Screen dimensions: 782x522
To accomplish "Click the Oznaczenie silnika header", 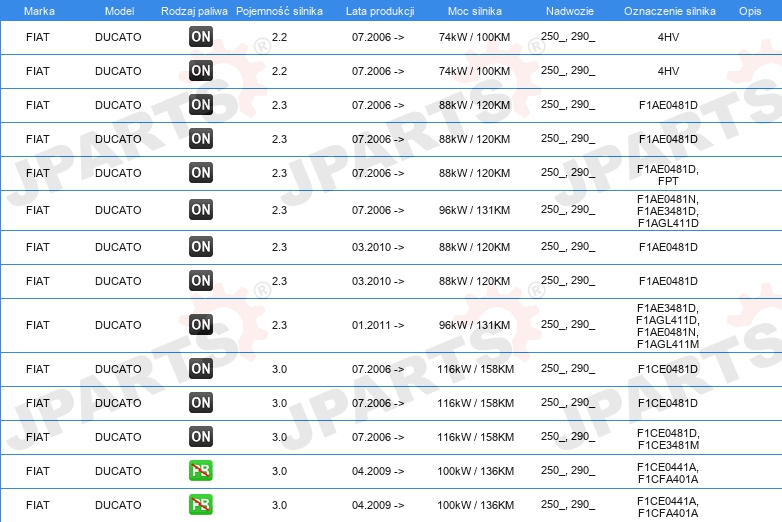I will 670,11.
